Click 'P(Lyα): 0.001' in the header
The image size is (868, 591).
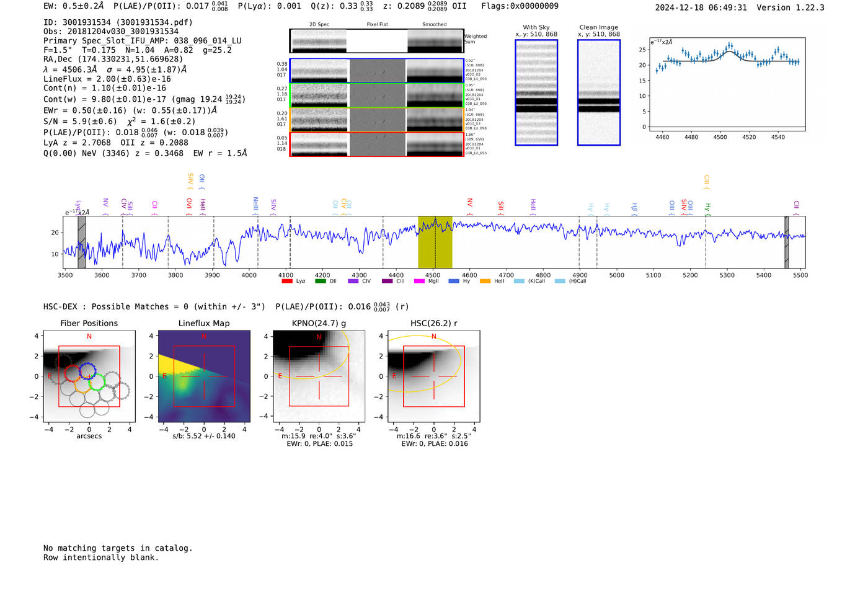tap(270, 6)
